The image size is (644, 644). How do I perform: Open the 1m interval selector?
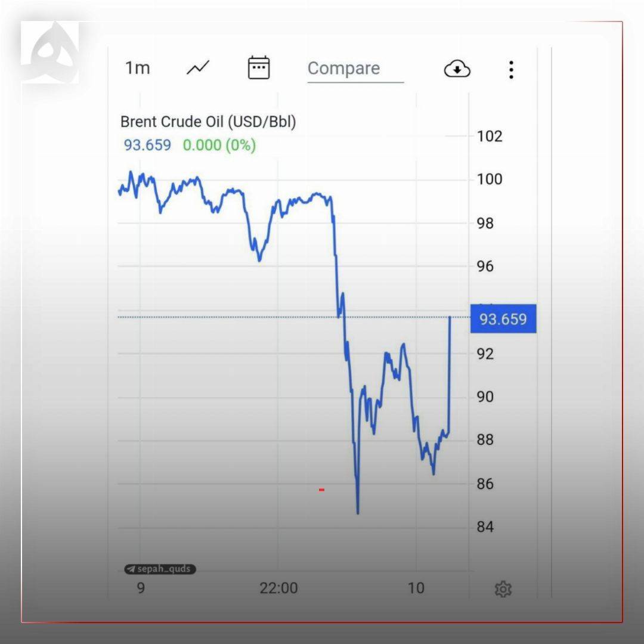tap(137, 68)
